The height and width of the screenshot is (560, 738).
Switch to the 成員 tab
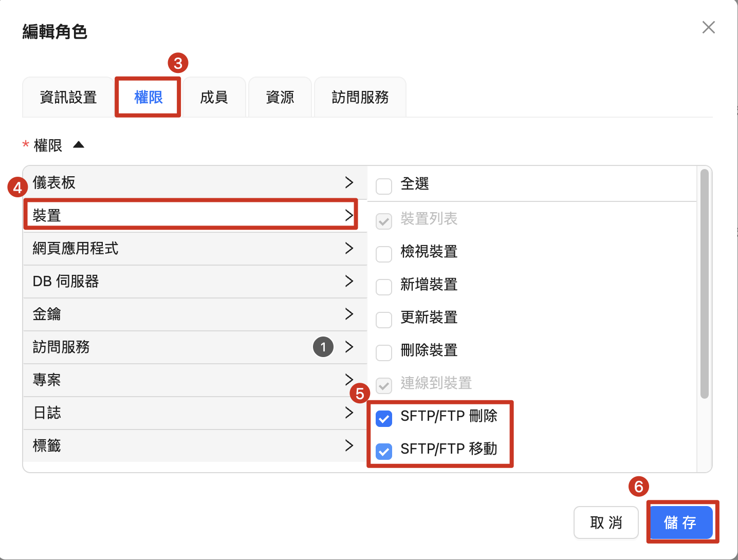click(214, 98)
